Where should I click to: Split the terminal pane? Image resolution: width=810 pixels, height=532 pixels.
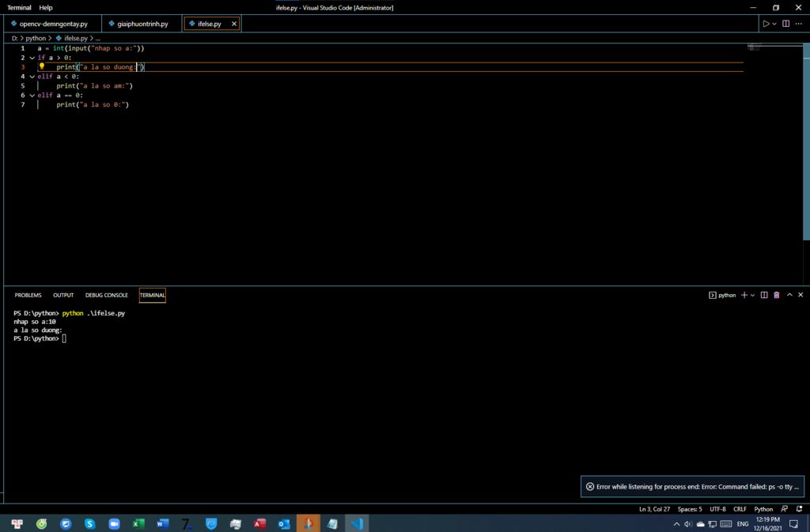764,295
